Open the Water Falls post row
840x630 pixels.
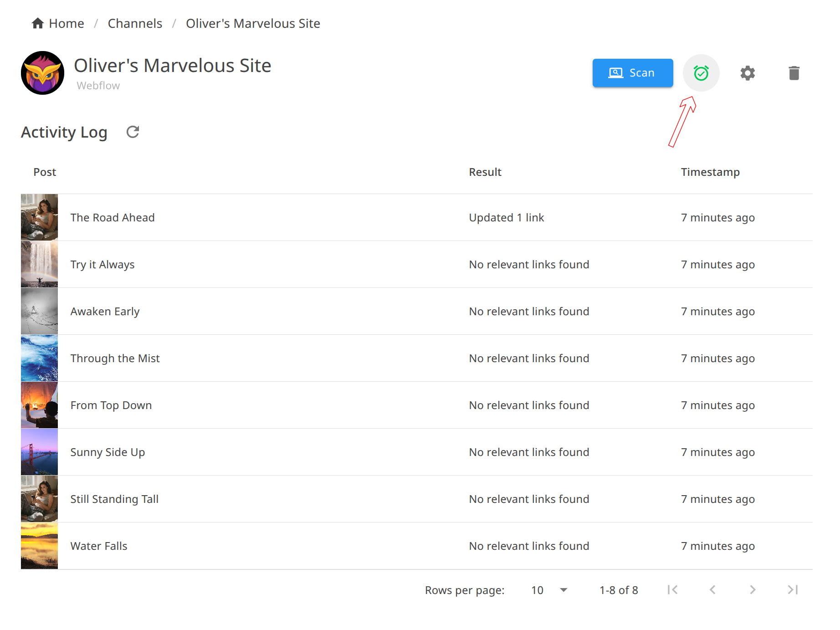[x=99, y=546]
